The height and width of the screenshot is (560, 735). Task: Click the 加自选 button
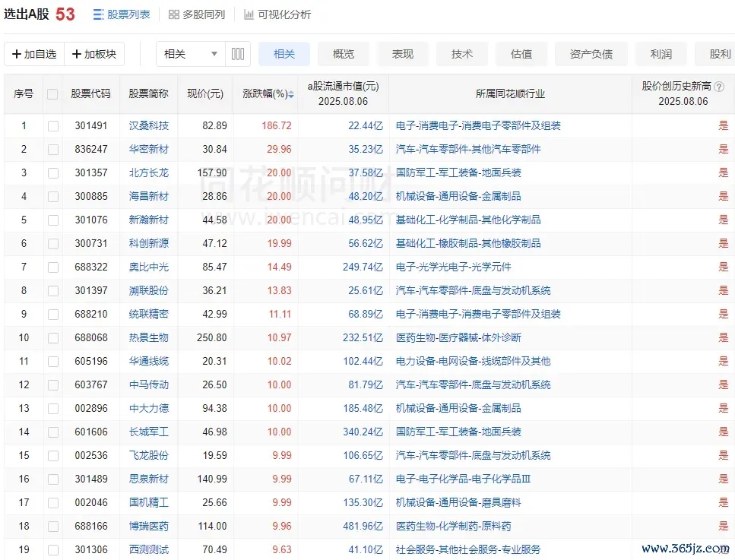click(x=34, y=54)
